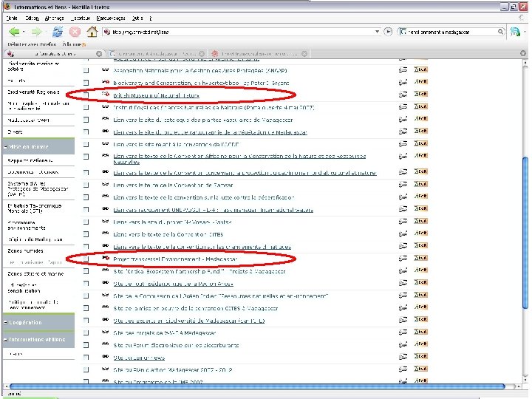
Task: Check the Site des projets WWF row checkbox
Action: pos(86,333)
